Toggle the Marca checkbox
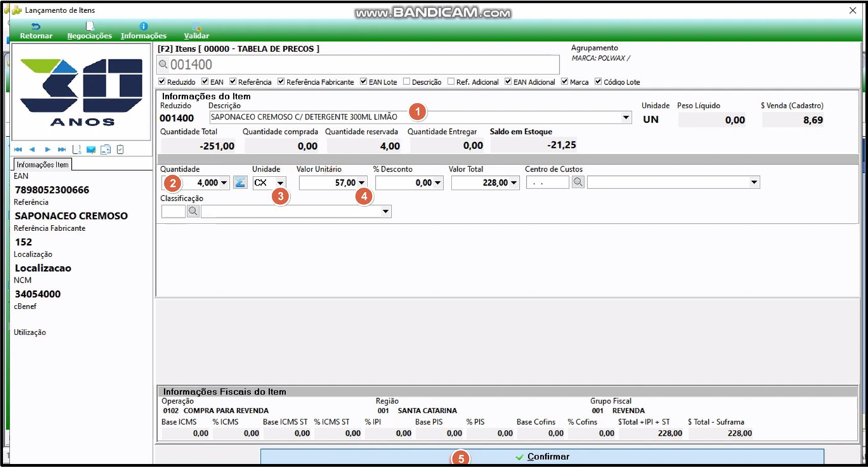This screenshot has height=467, width=868. pyautogui.click(x=565, y=81)
